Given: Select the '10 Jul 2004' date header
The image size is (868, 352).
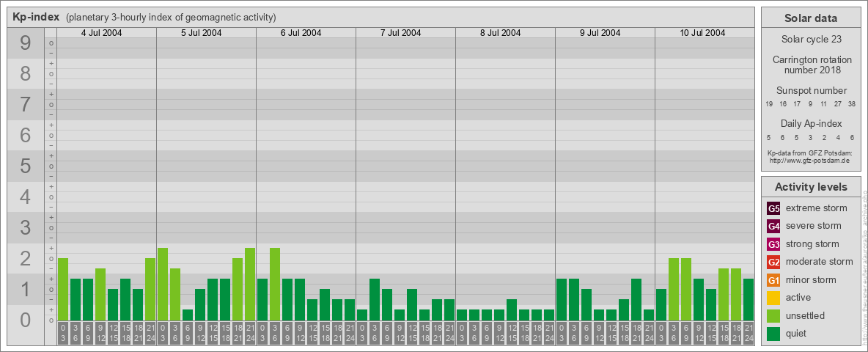Looking at the screenshot, I should click(x=703, y=33).
